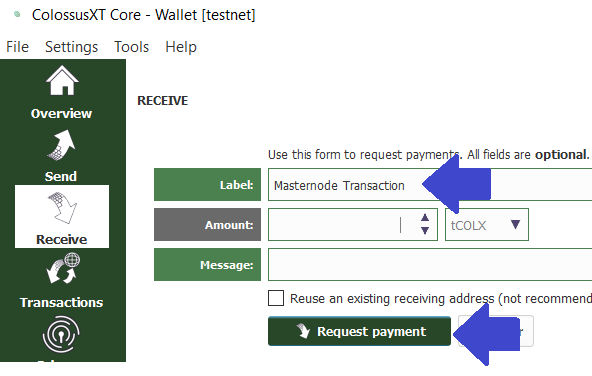This screenshot has width=592, height=376.
Task: Select the circular icon below Transactions
Action: coord(61,334)
